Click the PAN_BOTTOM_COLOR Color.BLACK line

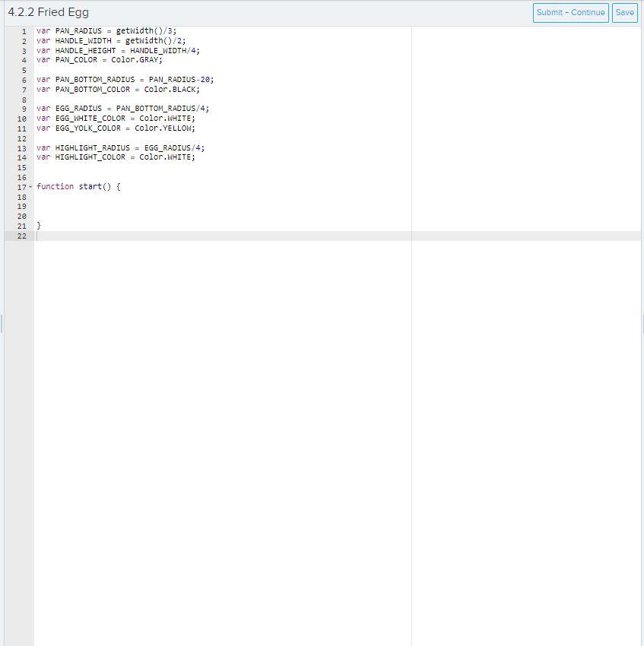click(x=118, y=90)
